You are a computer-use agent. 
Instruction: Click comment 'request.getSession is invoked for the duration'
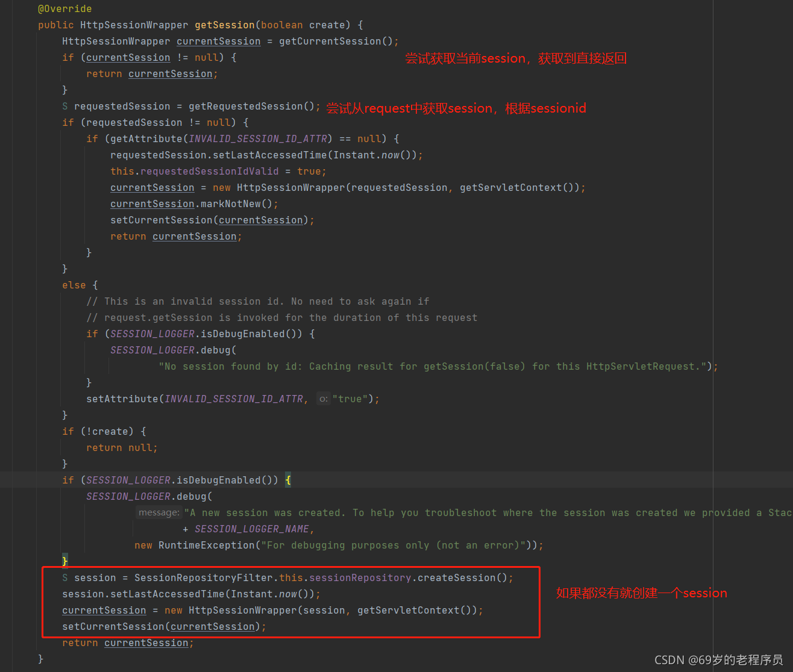tap(282, 317)
